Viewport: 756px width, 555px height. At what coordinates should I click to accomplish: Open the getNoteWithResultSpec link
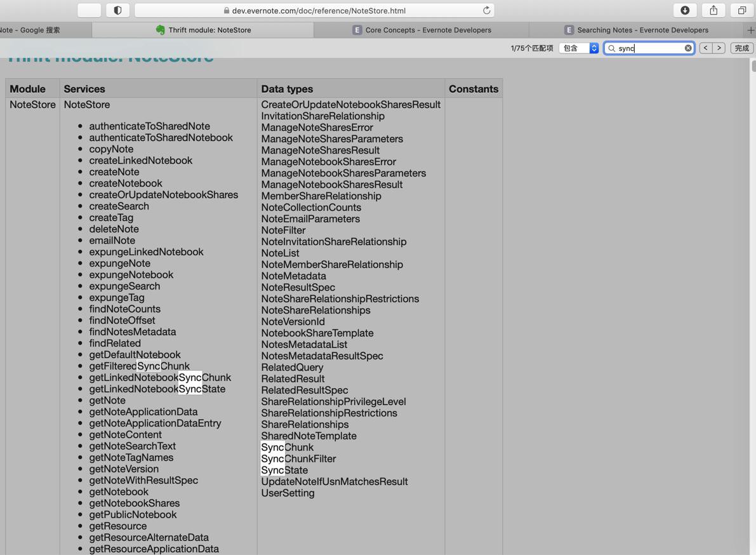click(143, 480)
